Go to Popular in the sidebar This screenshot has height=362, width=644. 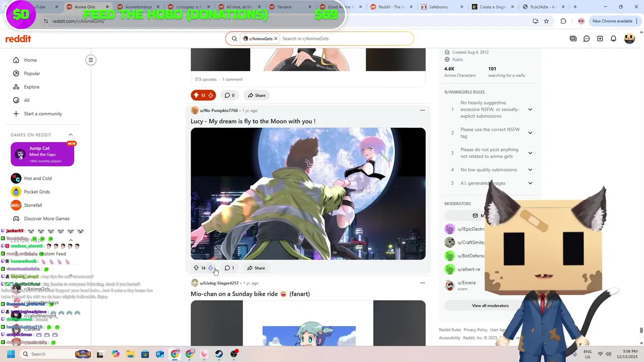pos(32,73)
